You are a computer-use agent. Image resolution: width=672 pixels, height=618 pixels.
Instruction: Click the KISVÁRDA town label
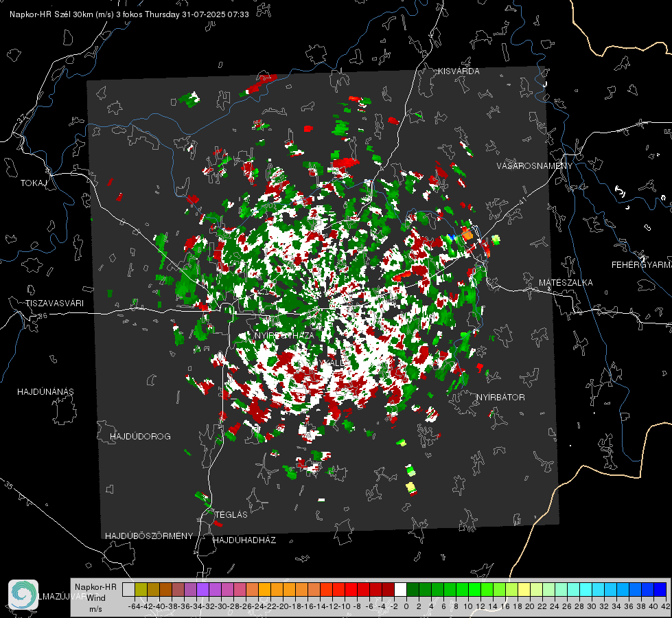(459, 71)
